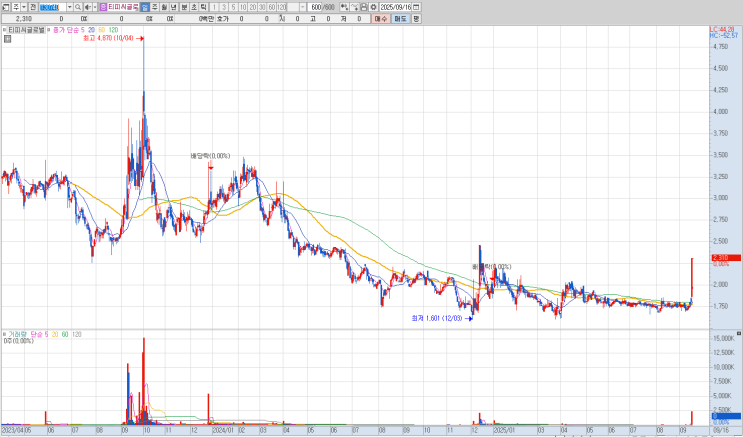Click the 30 interval button
This screenshot has height=437, width=743.
pyautogui.click(x=262, y=7)
